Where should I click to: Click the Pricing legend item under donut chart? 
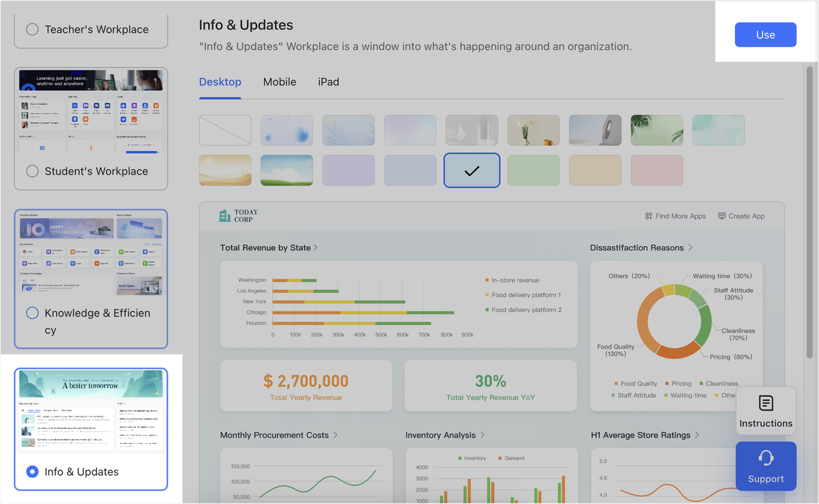tap(678, 384)
